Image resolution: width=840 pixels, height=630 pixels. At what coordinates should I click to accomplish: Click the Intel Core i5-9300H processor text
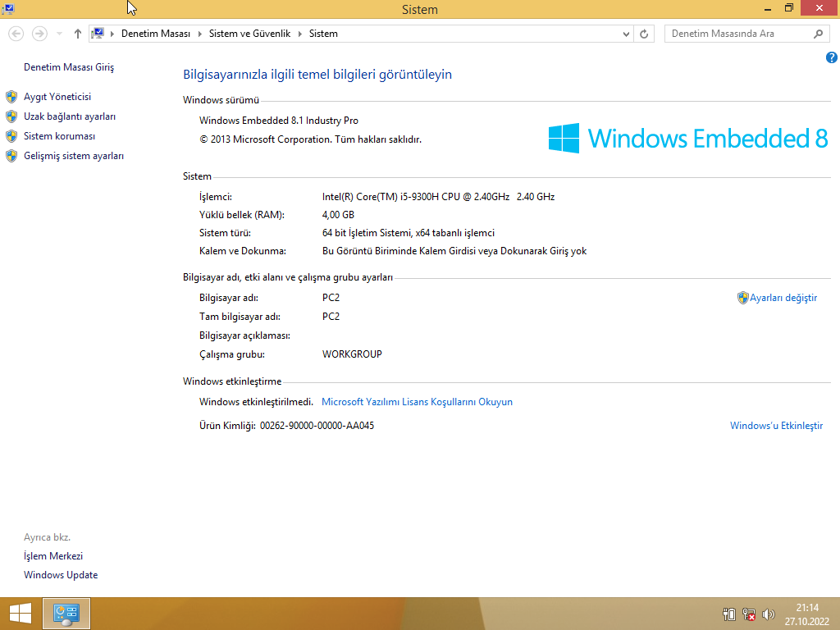[438, 197]
